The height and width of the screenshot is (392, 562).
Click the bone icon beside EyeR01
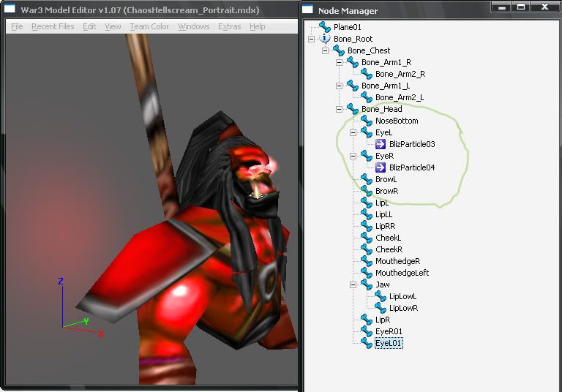pyautogui.click(x=367, y=331)
